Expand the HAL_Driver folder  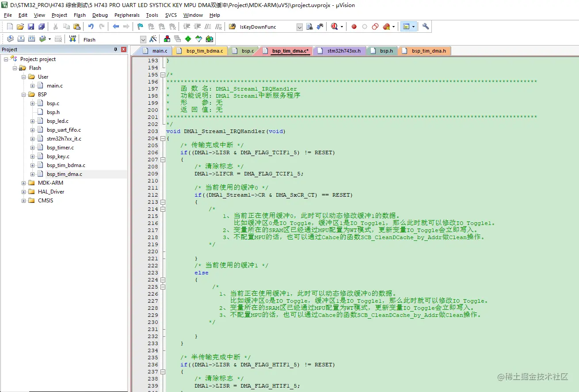tap(23, 192)
